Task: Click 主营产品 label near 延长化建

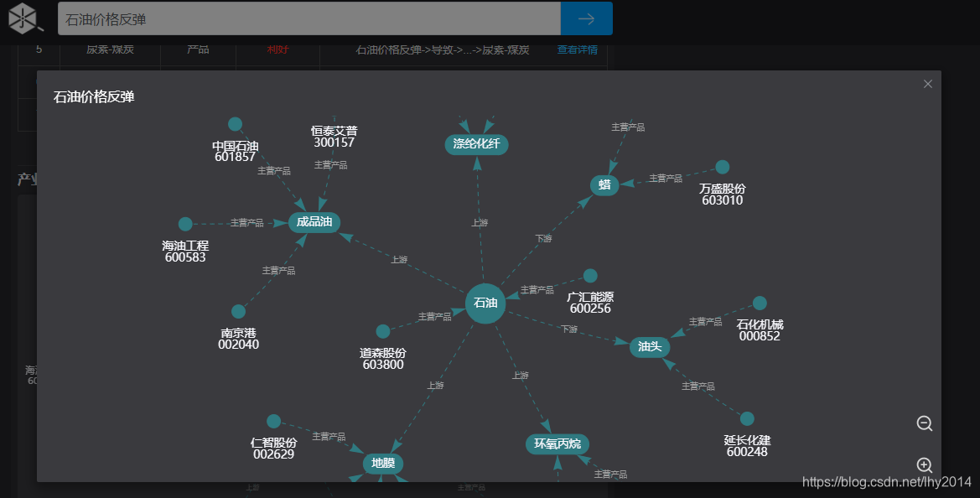Action: (698, 386)
